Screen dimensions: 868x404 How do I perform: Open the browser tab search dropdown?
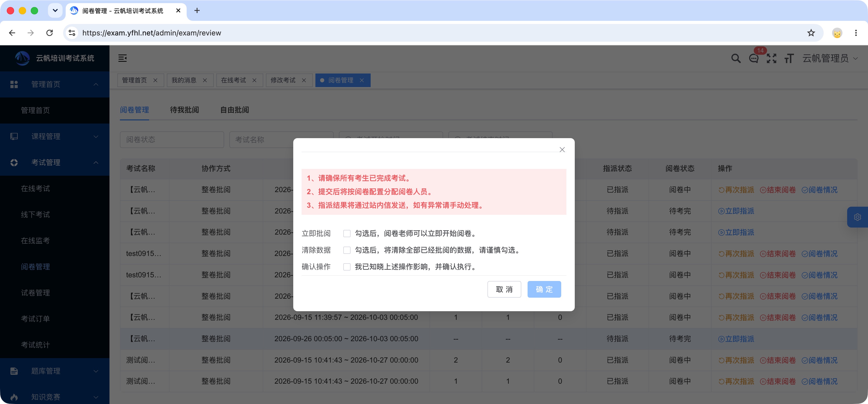click(55, 10)
